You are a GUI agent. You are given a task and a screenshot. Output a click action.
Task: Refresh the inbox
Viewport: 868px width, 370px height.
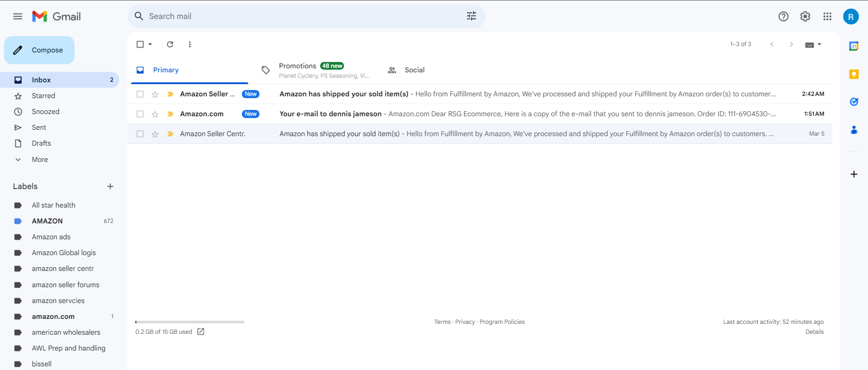click(x=170, y=44)
